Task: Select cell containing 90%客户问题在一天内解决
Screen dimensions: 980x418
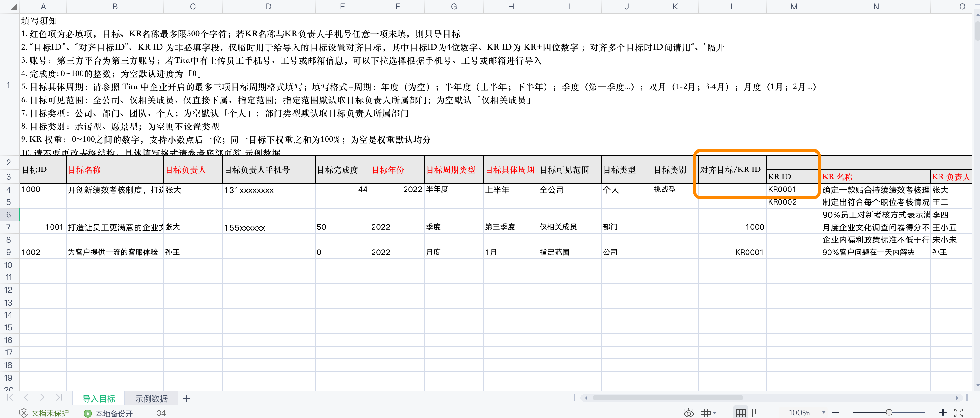Action: coord(876,252)
